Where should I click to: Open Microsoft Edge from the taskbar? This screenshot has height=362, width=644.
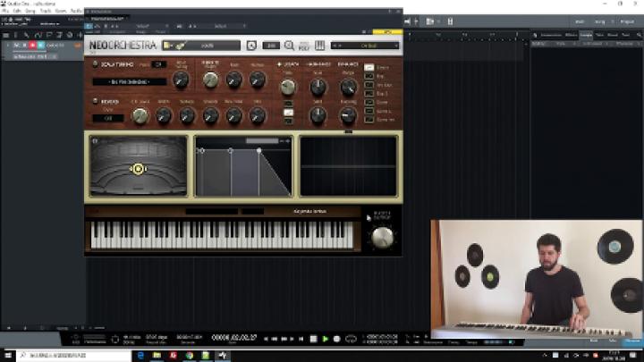click(x=140, y=356)
